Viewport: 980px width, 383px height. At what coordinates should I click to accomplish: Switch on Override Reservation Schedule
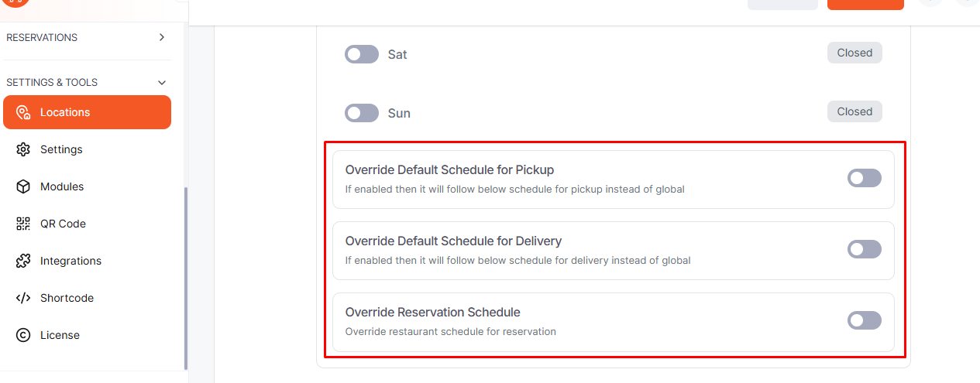[864, 320]
